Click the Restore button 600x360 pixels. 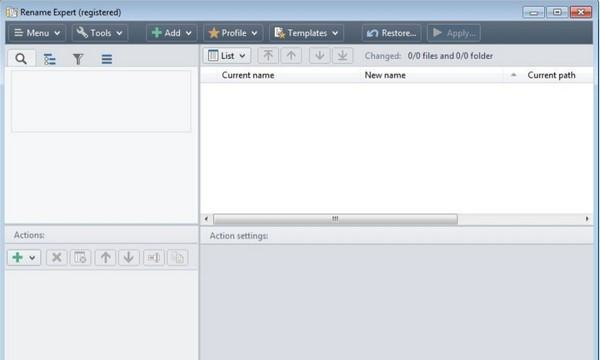click(391, 33)
